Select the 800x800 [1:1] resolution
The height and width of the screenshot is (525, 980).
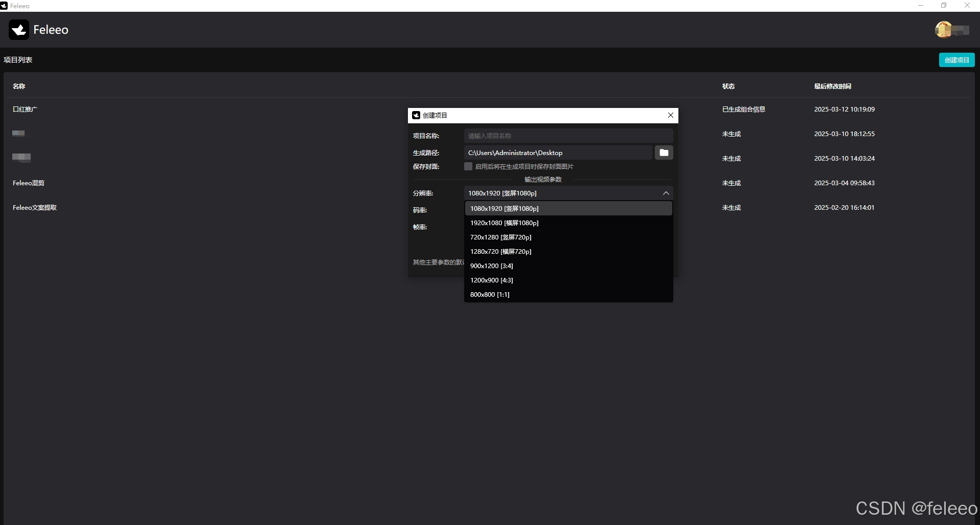(x=568, y=294)
